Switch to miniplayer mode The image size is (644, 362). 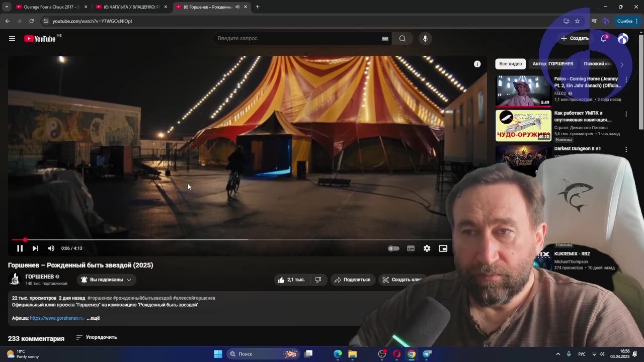coord(443,248)
